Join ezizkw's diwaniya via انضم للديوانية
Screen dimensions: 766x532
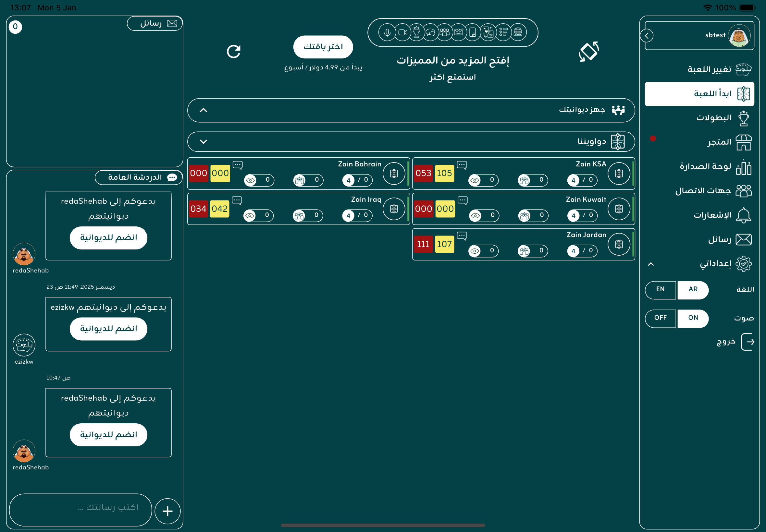coord(108,329)
